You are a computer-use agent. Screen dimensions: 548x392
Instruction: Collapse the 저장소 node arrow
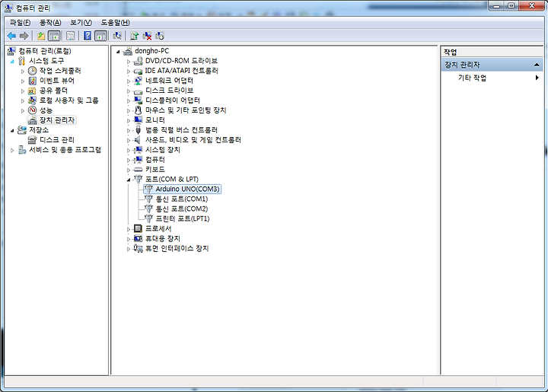(x=12, y=130)
